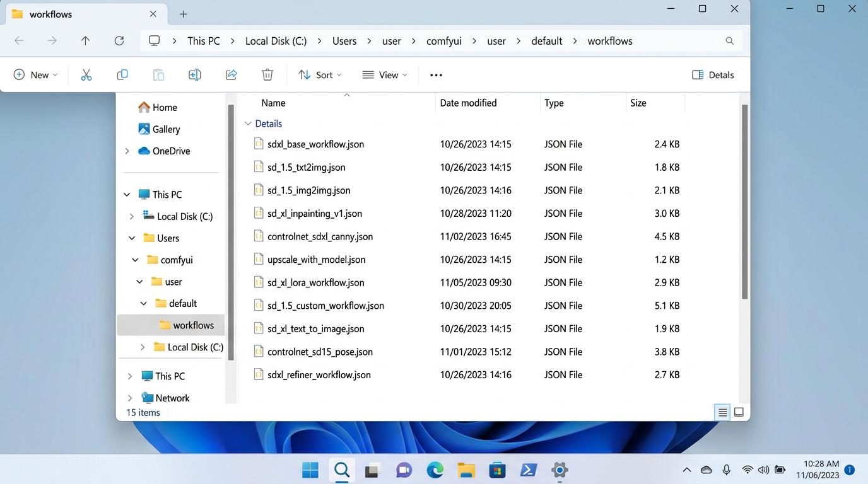Click the Copy icon in toolbar

(x=122, y=75)
